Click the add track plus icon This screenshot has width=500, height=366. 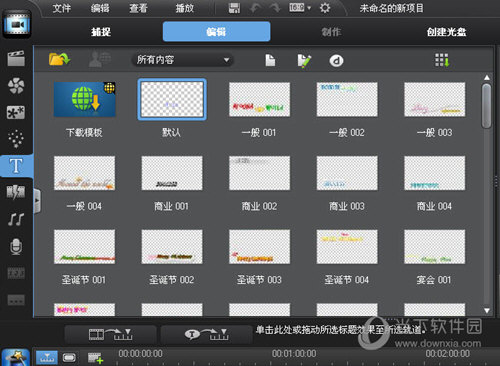pyautogui.click(x=95, y=358)
